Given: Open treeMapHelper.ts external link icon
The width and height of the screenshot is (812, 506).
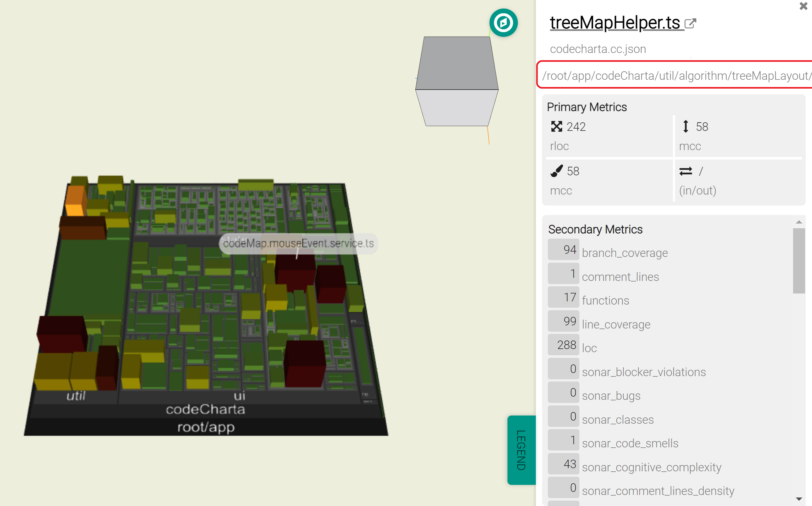Looking at the screenshot, I should pyautogui.click(x=690, y=23).
